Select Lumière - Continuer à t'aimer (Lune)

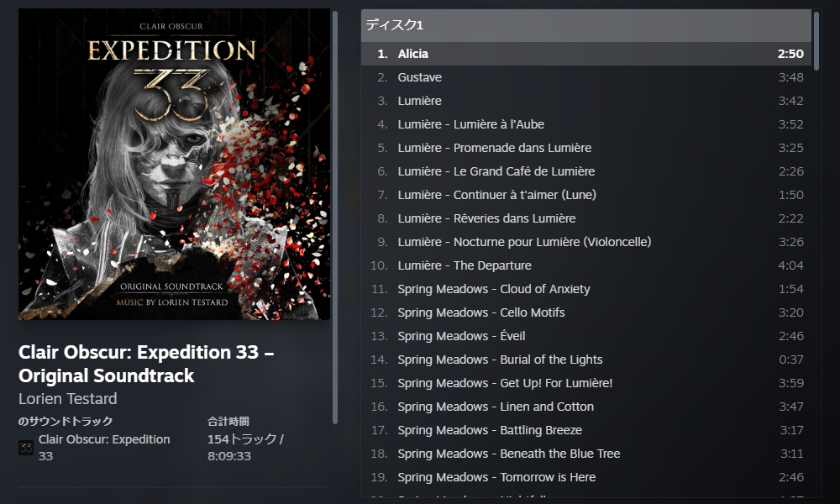586,195
